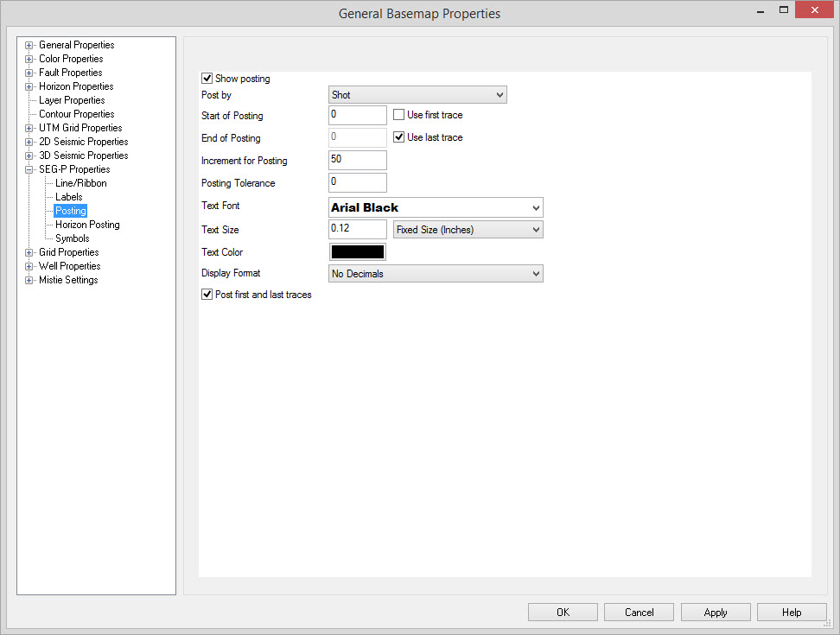Collapse the SEG-P Properties node

click(29, 169)
